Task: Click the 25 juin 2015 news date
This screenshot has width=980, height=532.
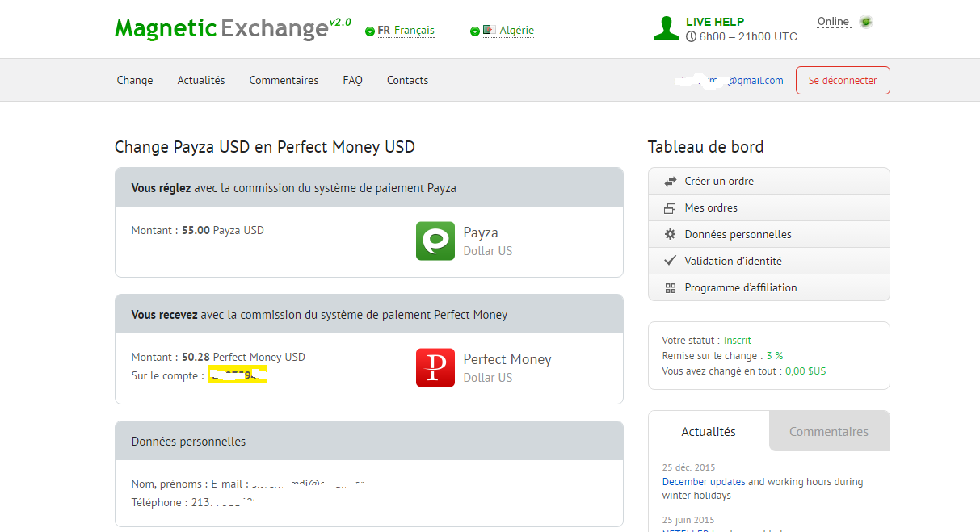Action: point(689,520)
